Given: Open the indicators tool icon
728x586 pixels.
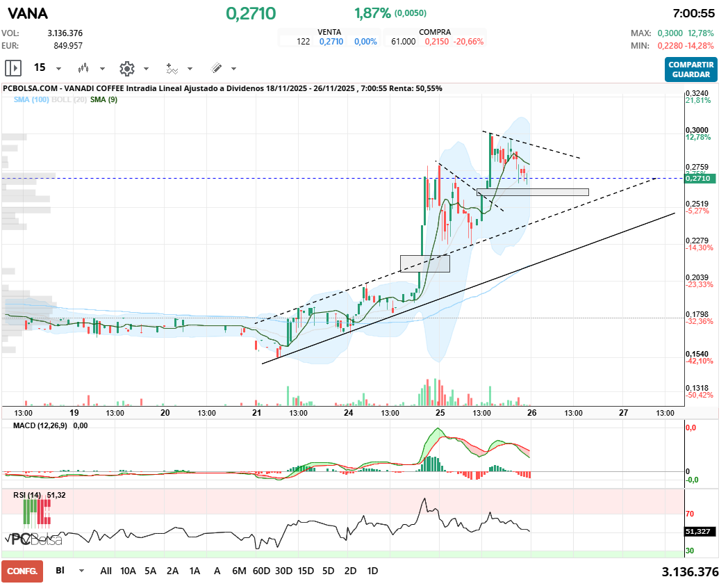Looking at the screenshot, I should 172,68.
